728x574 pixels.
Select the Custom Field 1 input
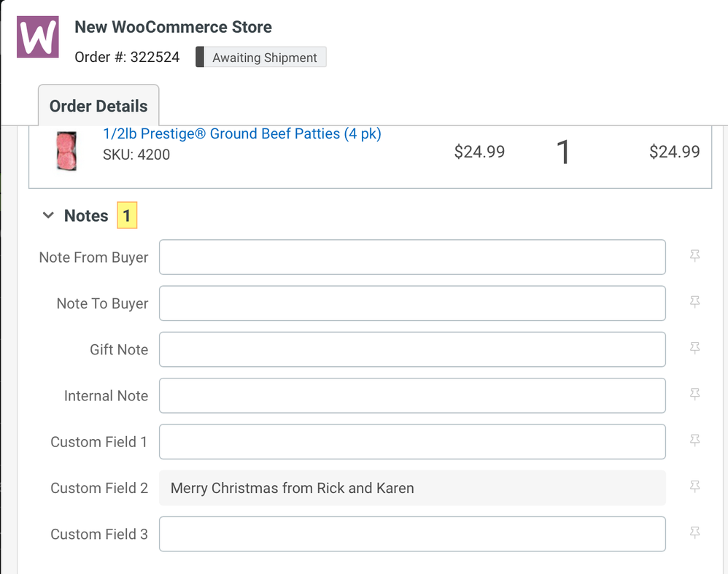(x=412, y=442)
